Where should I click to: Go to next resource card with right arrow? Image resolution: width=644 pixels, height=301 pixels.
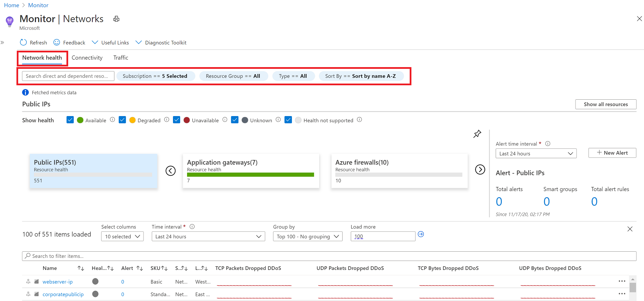(x=480, y=170)
